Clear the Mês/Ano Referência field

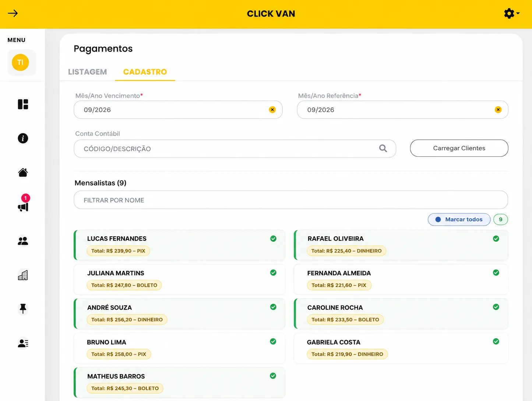point(498,109)
